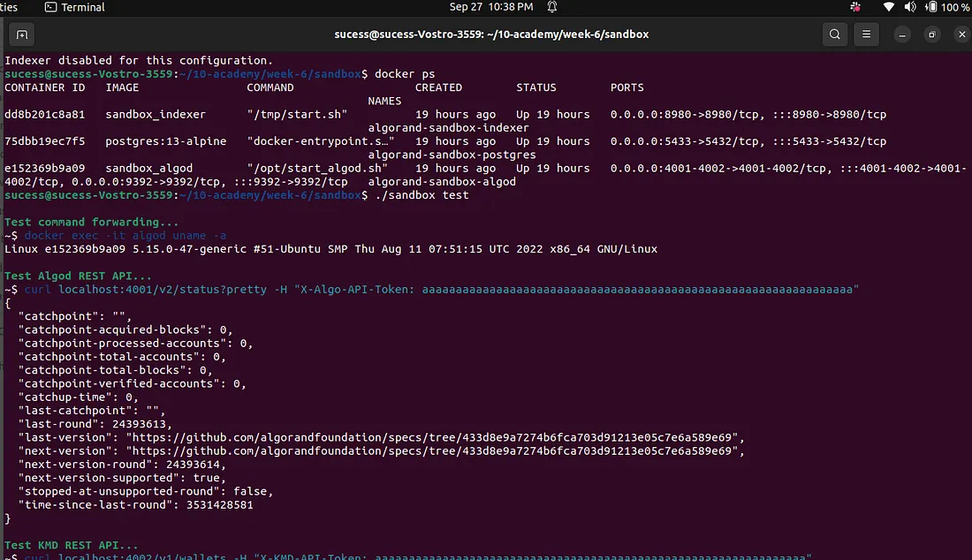The width and height of the screenshot is (972, 560).
Task: Click the volume speaker icon
Action: coord(909,7)
